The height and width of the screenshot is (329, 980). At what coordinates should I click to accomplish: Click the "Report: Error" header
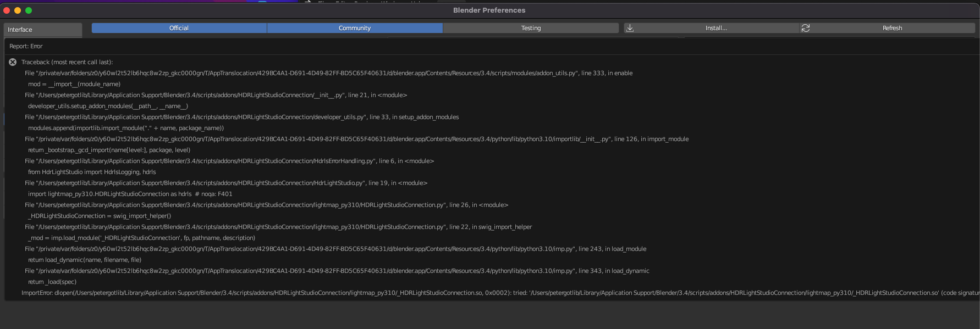click(26, 46)
